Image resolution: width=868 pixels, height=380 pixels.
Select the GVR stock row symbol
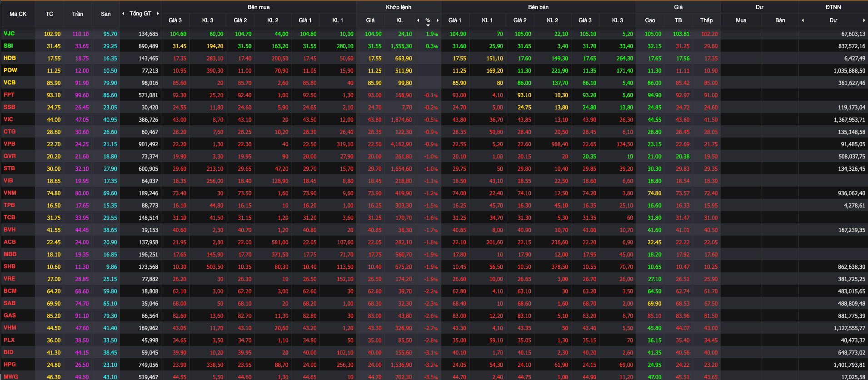tap(10, 156)
